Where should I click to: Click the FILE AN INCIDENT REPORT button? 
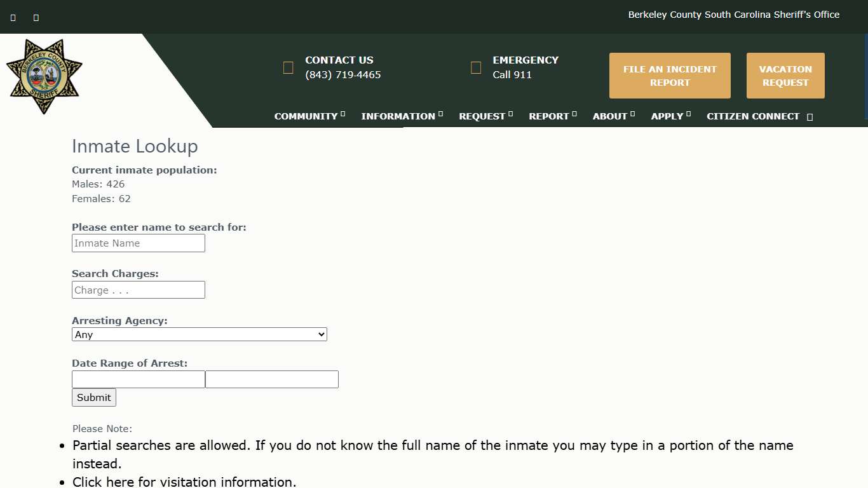click(670, 76)
